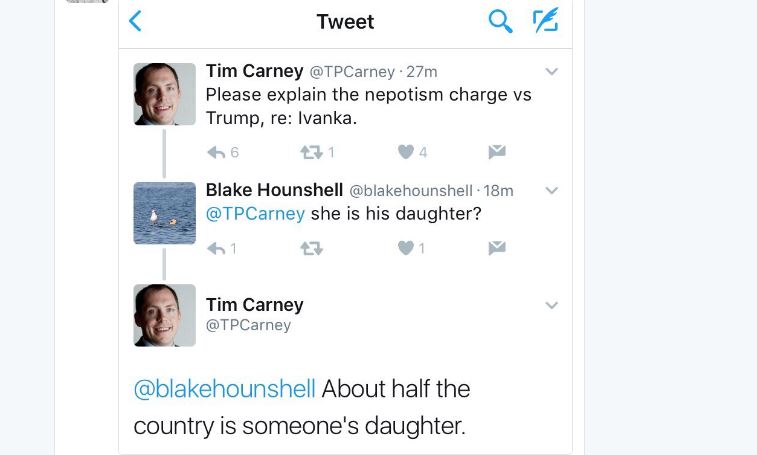Viewport: 757px width, 455px height.
Task: Tap the back arrow in header
Action: (136, 21)
